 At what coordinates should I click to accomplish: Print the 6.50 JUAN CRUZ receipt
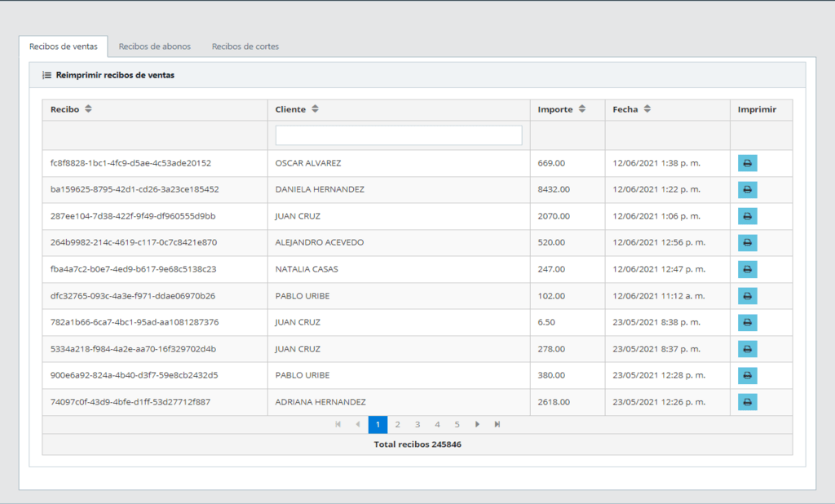[748, 322]
